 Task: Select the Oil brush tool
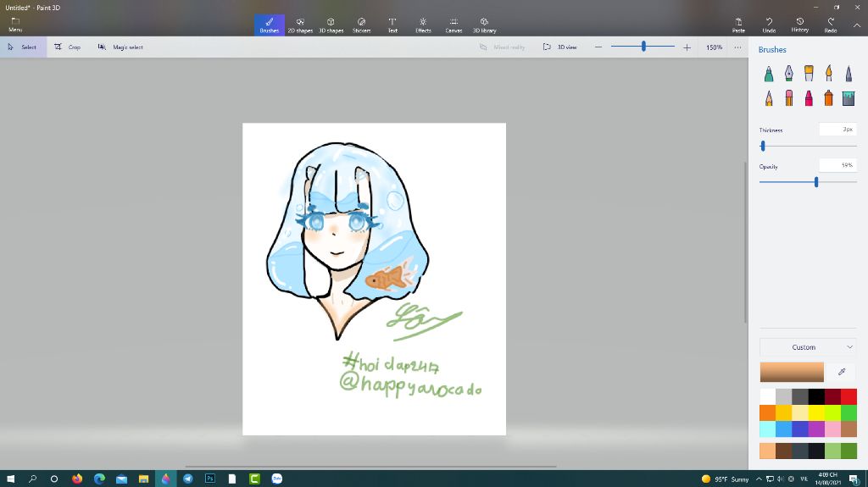tap(809, 74)
